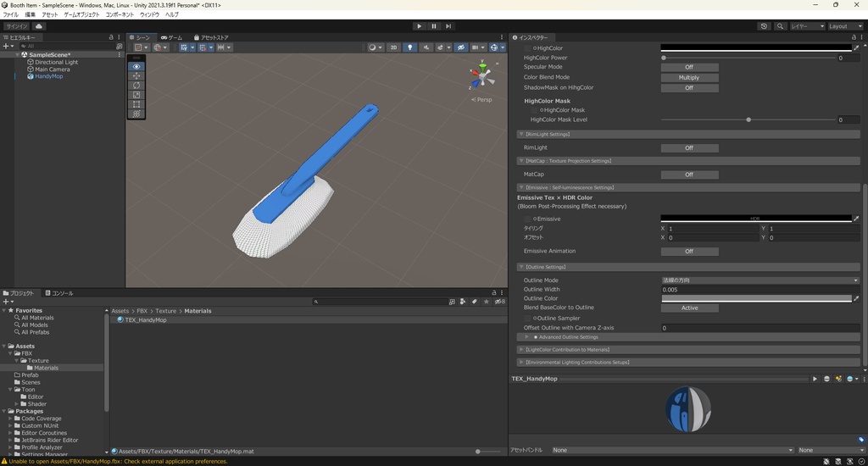
Task: Select the Scale tool in scene overlay
Action: click(136, 95)
